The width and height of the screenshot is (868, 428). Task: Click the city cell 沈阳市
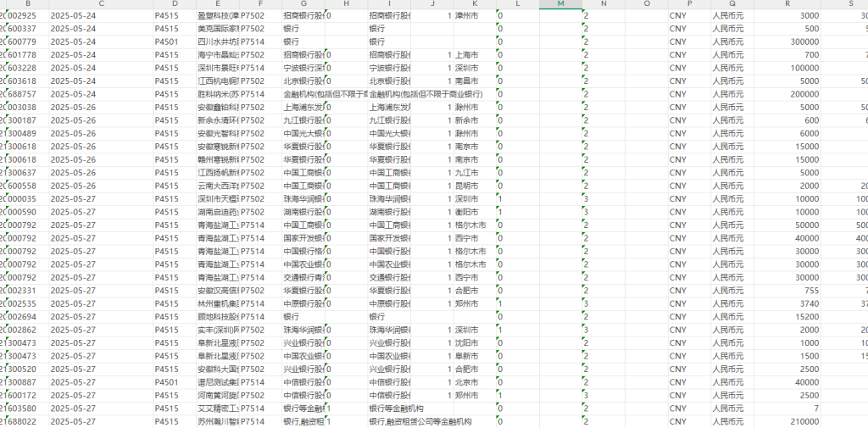(x=475, y=343)
